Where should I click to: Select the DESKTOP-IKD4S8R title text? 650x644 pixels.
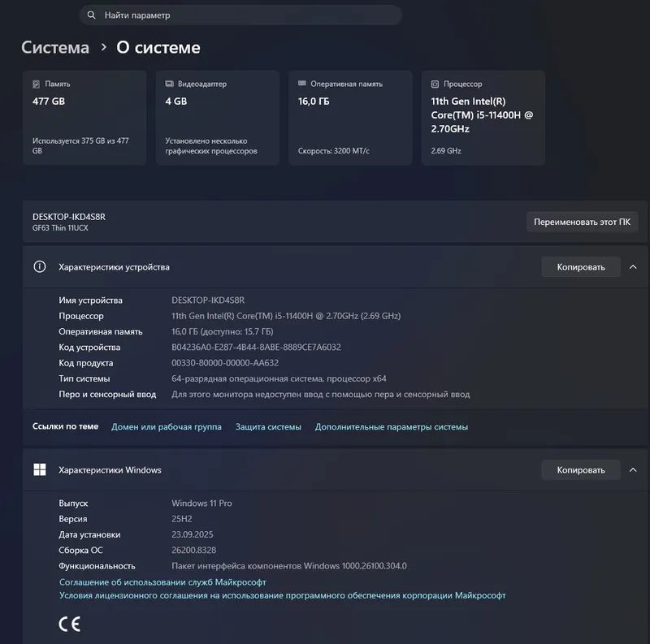pos(69,217)
